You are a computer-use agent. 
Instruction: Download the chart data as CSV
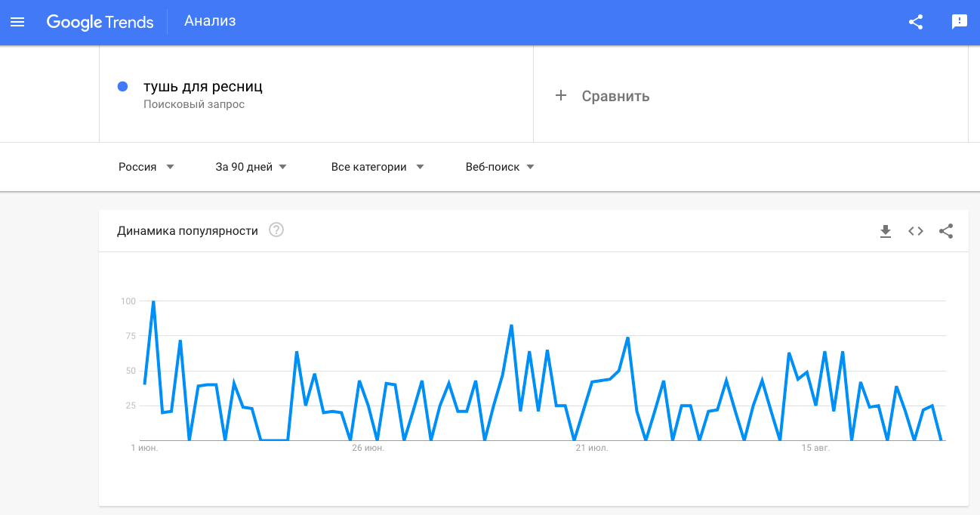886,231
